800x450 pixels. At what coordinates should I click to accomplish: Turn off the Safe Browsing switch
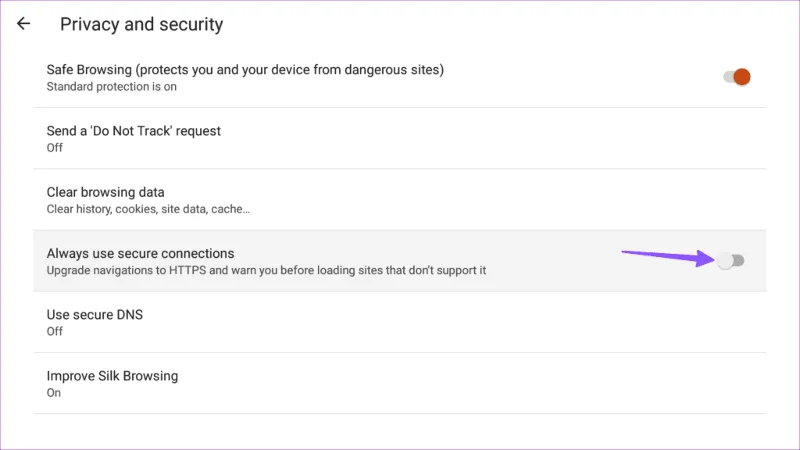pyautogui.click(x=737, y=77)
